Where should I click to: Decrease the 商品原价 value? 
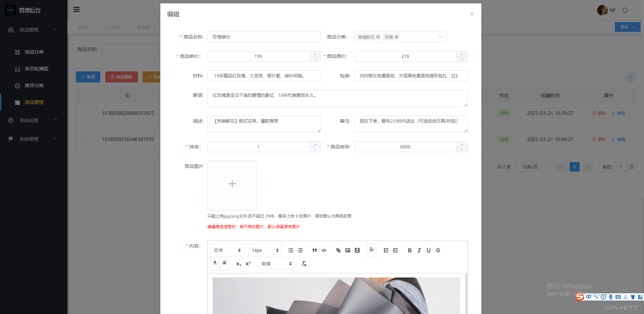[x=462, y=59]
